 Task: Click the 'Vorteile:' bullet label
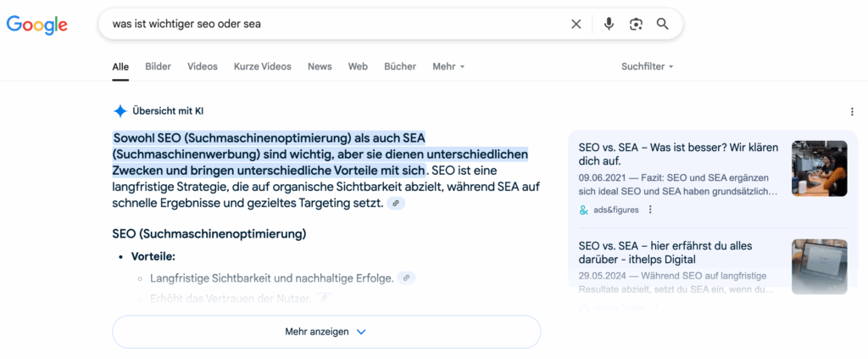pyautogui.click(x=153, y=257)
